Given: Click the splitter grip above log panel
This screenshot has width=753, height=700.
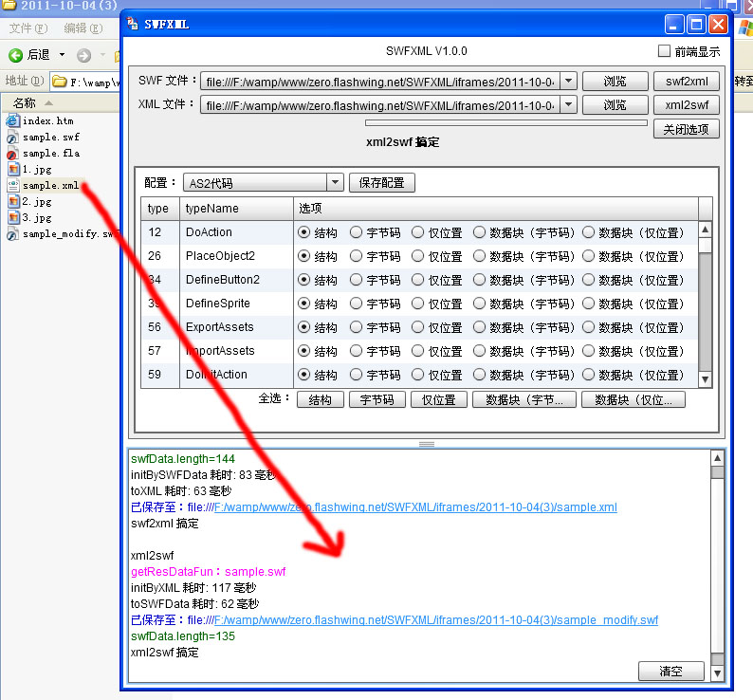Looking at the screenshot, I should pos(427,444).
